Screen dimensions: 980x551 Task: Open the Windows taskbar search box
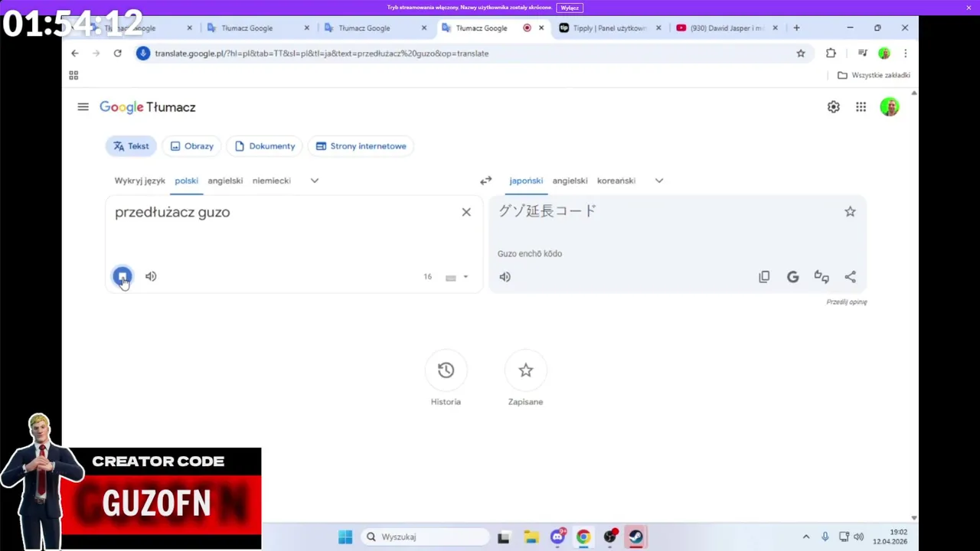[x=423, y=536]
